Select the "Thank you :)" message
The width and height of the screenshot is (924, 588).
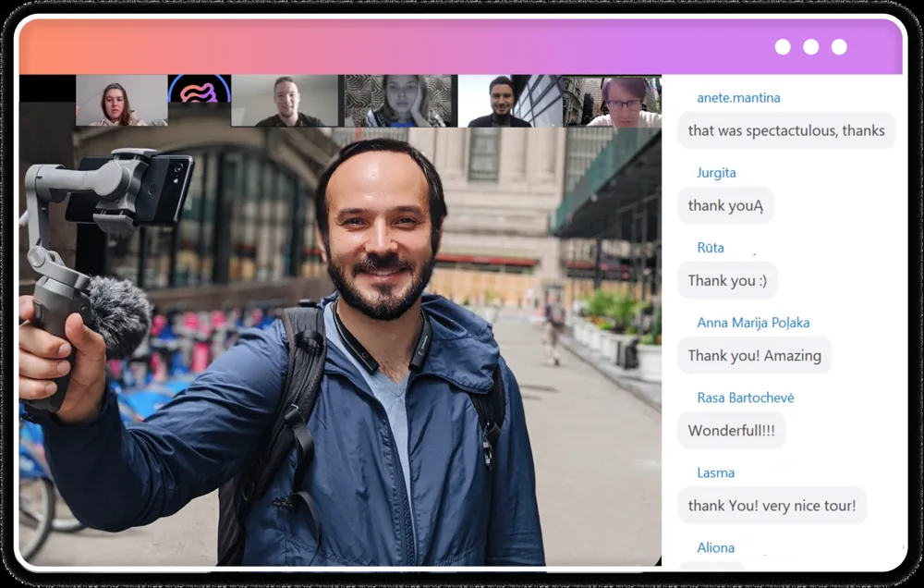pos(727,280)
